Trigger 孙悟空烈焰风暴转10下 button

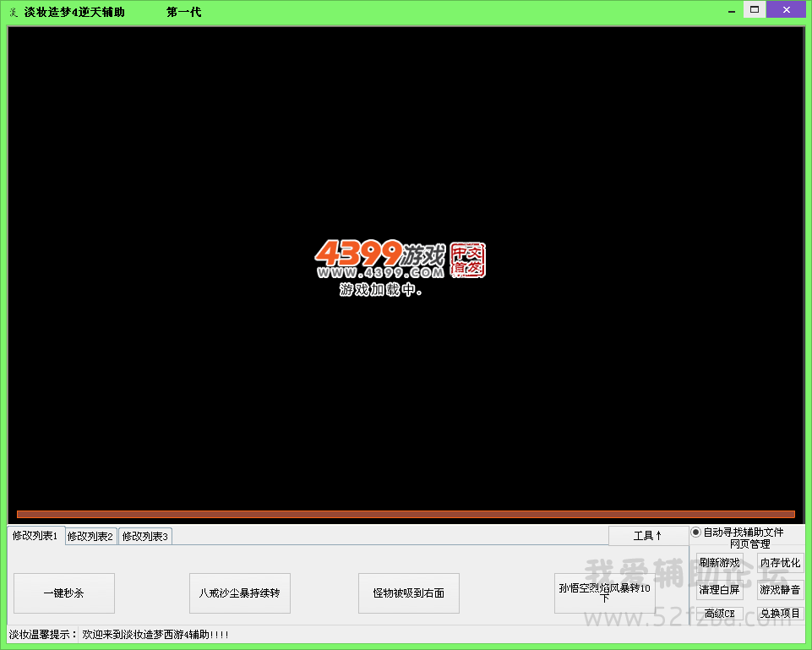click(x=604, y=593)
